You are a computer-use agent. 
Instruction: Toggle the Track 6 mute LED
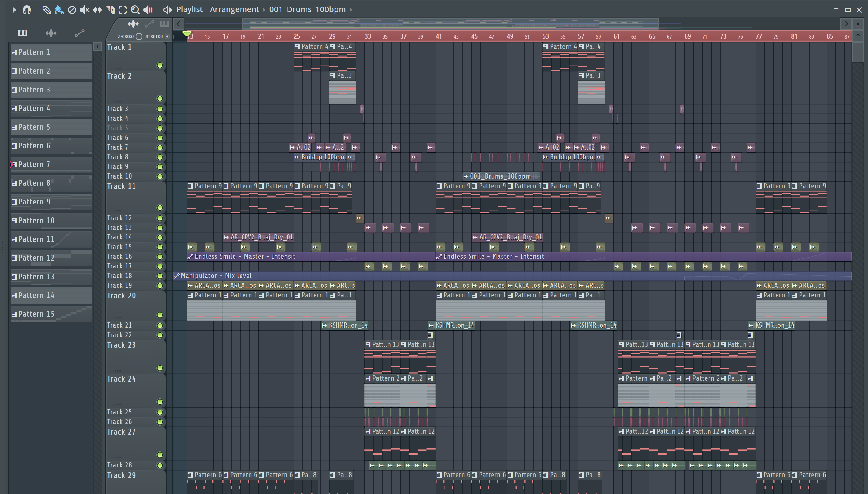(160, 138)
